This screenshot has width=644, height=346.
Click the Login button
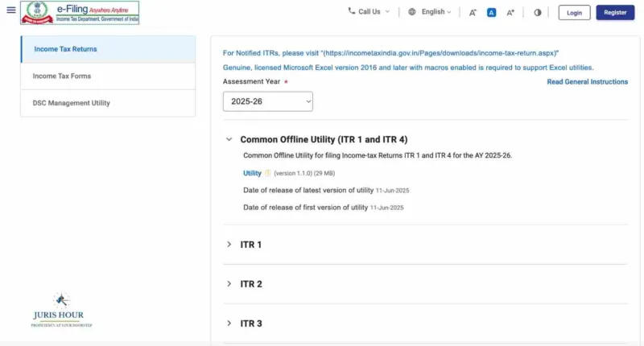574,13
